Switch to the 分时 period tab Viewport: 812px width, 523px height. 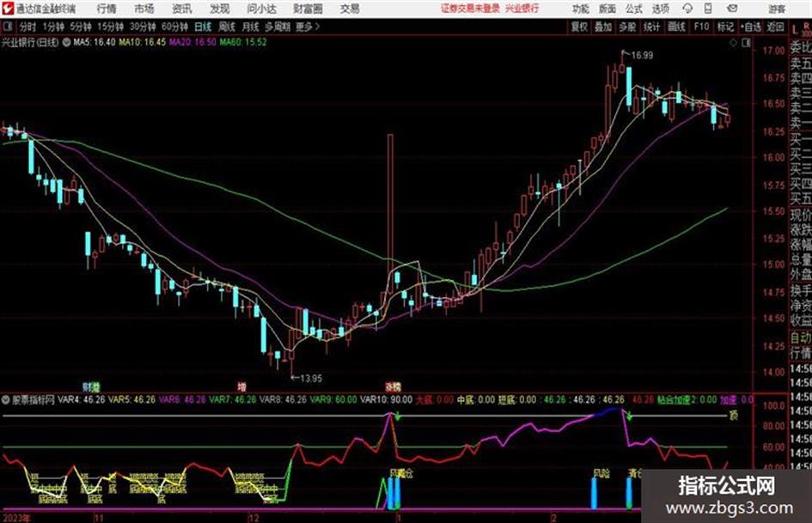[28, 27]
